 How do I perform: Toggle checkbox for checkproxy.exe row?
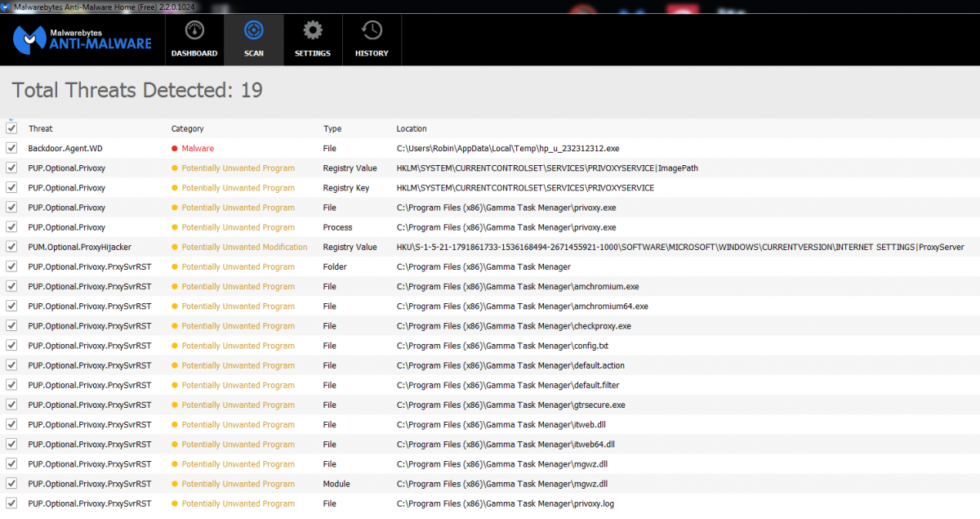(x=11, y=325)
